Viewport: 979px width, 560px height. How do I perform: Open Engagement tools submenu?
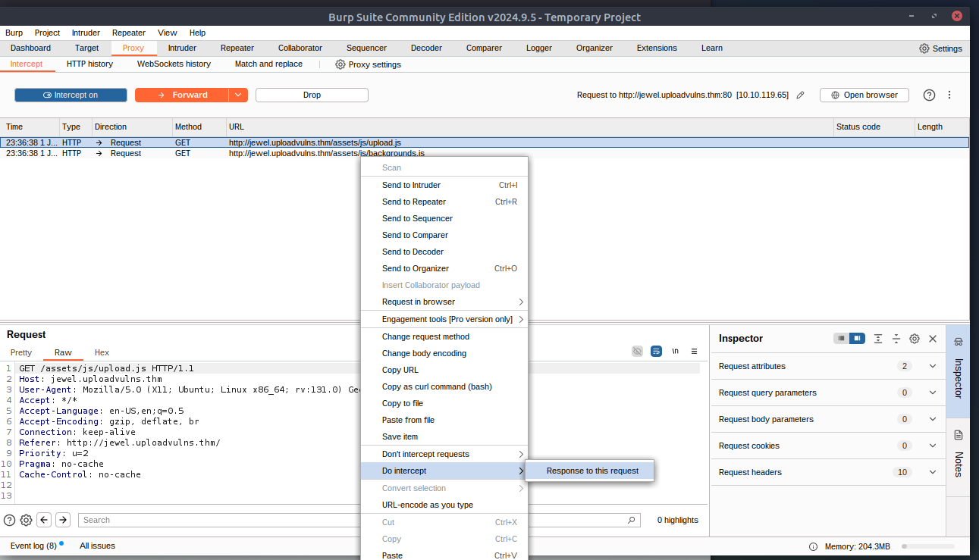tap(444, 319)
